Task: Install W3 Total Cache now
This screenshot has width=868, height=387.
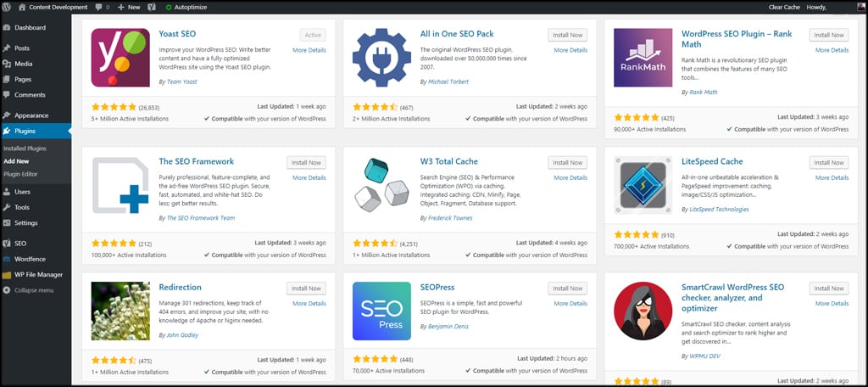Action: [567, 162]
